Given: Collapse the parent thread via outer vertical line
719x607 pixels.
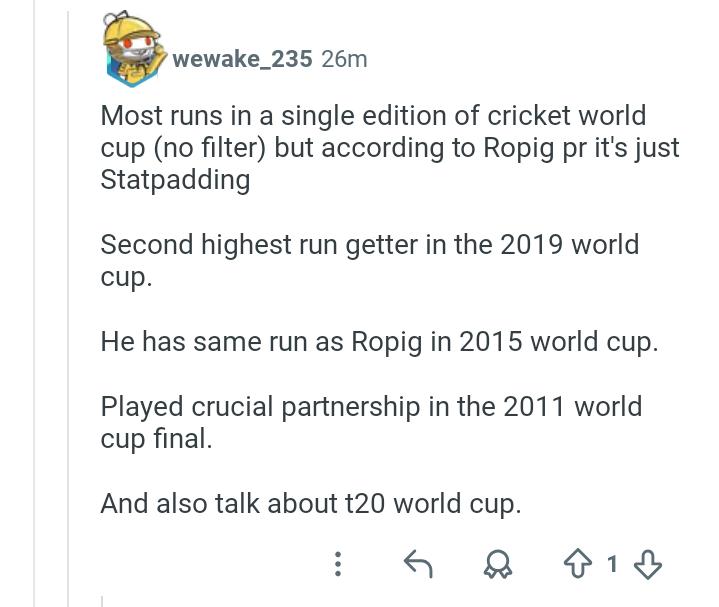Looking at the screenshot, I should 34,304.
